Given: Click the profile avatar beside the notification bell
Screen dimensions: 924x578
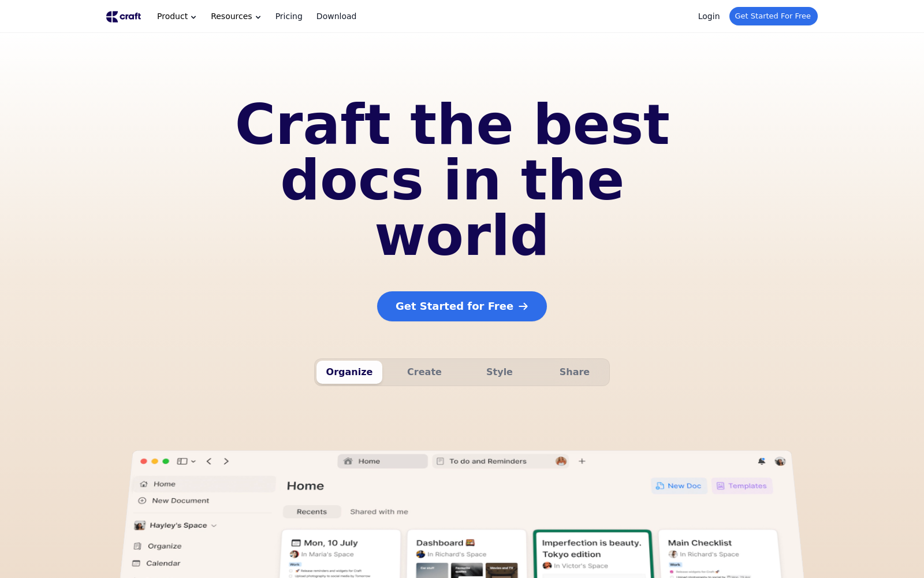Looking at the screenshot, I should point(780,461).
